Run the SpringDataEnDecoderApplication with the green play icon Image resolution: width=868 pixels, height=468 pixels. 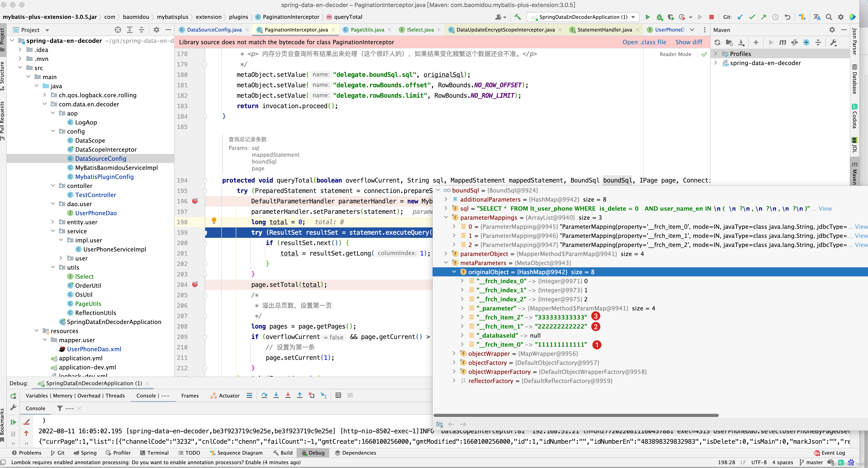[x=647, y=17]
